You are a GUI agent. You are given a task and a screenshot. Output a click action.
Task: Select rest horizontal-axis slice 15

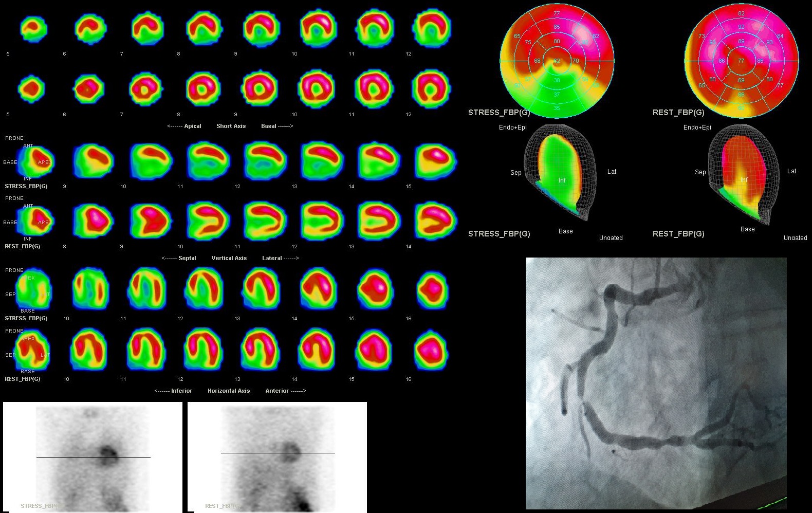click(x=374, y=350)
